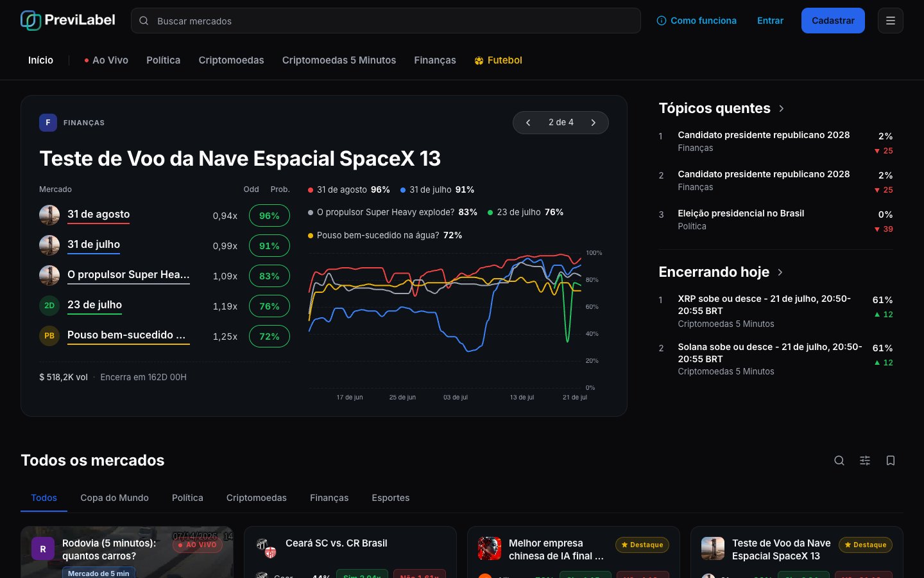Click the live dot next to Ao Vivo
This screenshot has height=578, width=924.
[86, 60]
